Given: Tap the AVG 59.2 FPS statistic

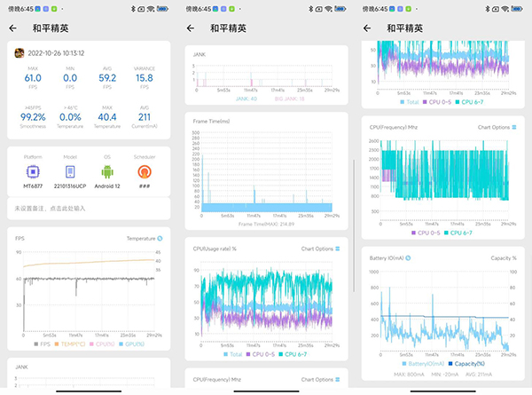Looking at the screenshot, I should 108,83.
